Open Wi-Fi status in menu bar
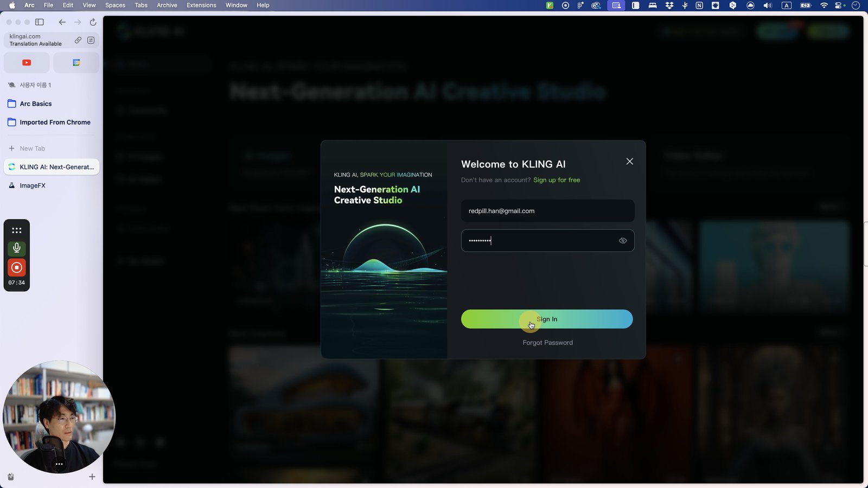 [824, 5]
